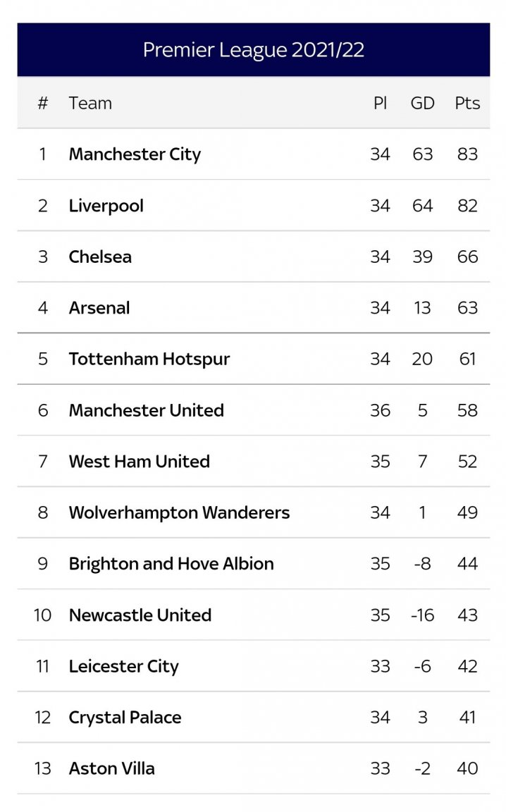Viewport: 506px width, 812px height.
Task: Select the Manchester United row name
Action: 146,410
